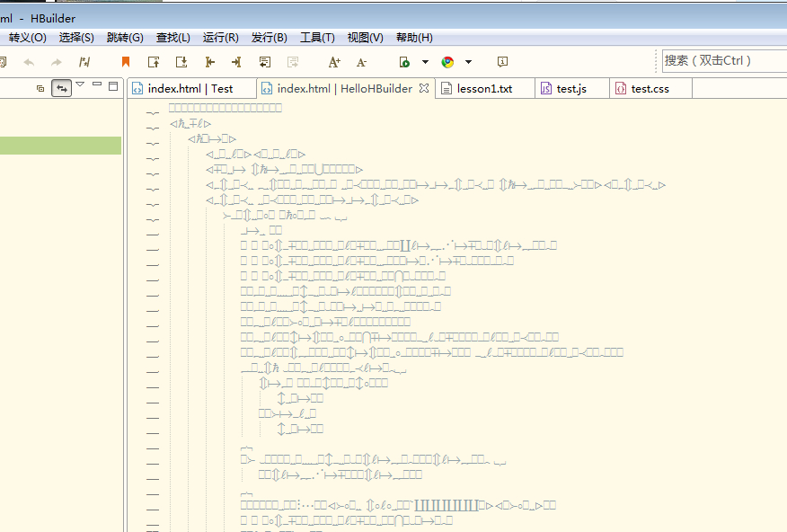Open the 运行(R) menu
The image size is (787, 532).
tap(221, 38)
